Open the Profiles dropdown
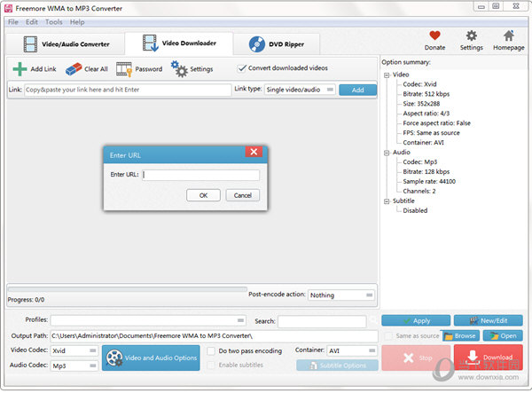532x393 pixels. pyautogui.click(x=148, y=320)
